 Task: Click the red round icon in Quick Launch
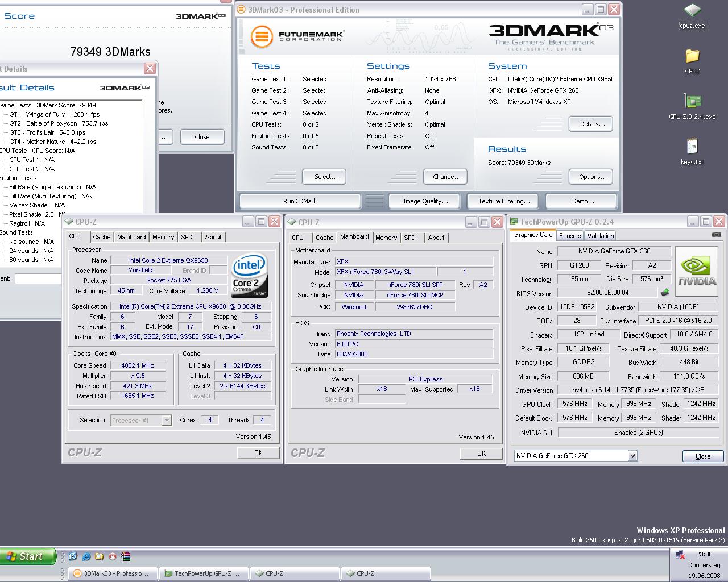click(x=113, y=556)
